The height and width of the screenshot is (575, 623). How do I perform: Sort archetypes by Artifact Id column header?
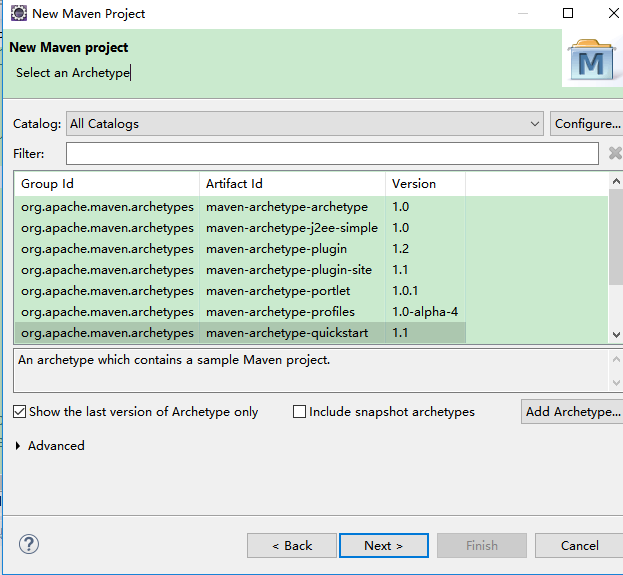click(x=292, y=184)
